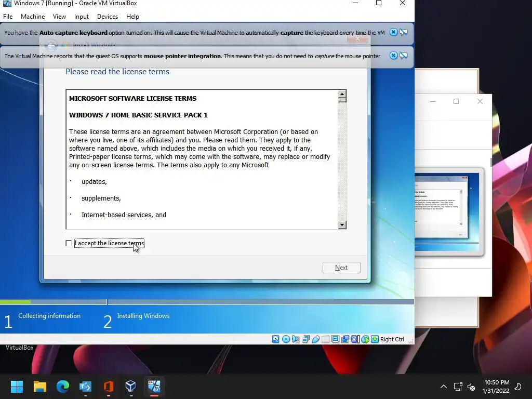Open the clock showing 10:50 PM
This screenshot has height=399, width=532.
(496, 387)
